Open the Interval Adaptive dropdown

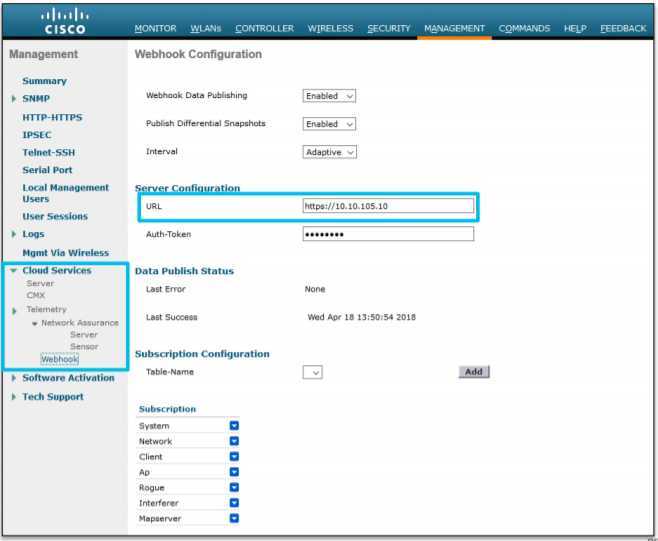(x=330, y=152)
